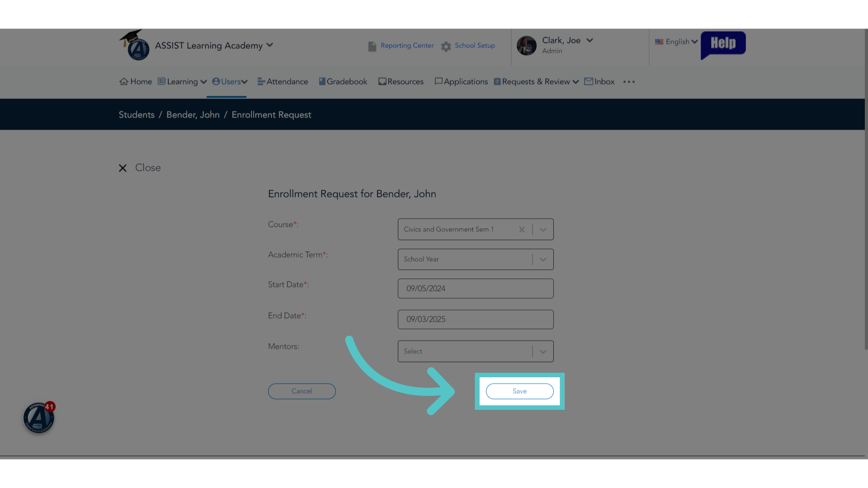Click the Home house icon
The height and width of the screenshot is (488, 868).
pyautogui.click(x=124, y=81)
